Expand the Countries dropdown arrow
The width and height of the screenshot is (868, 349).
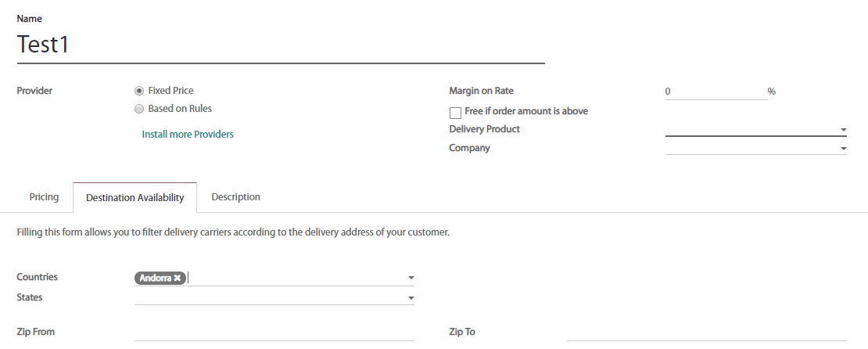(411, 278)
